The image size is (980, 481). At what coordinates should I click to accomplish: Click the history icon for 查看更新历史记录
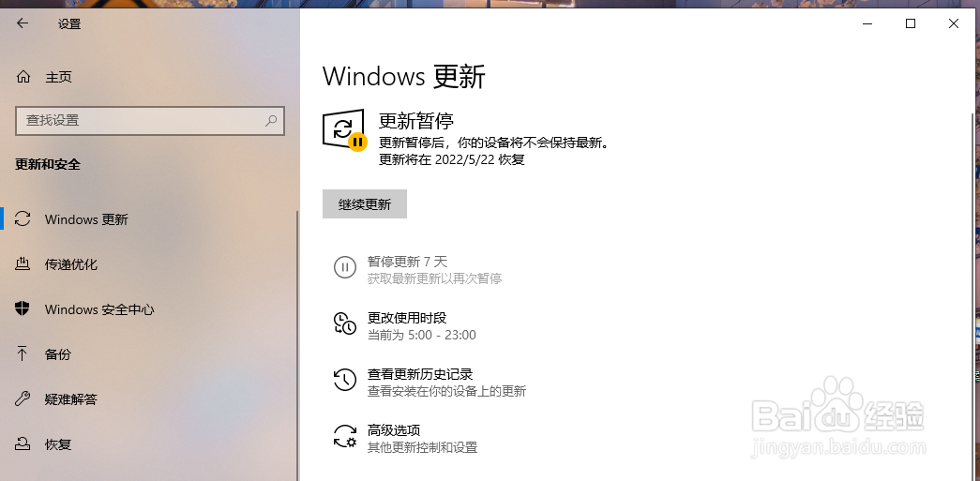pos(344,380)
